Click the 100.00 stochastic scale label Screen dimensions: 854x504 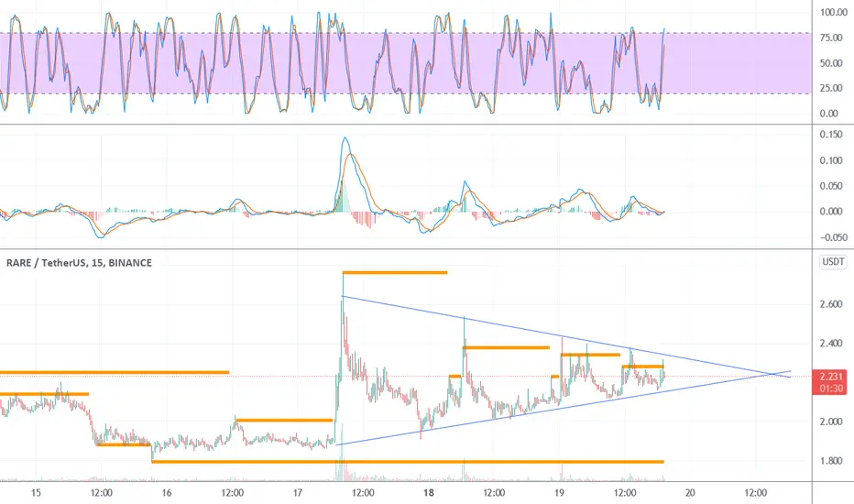point(833,13)
